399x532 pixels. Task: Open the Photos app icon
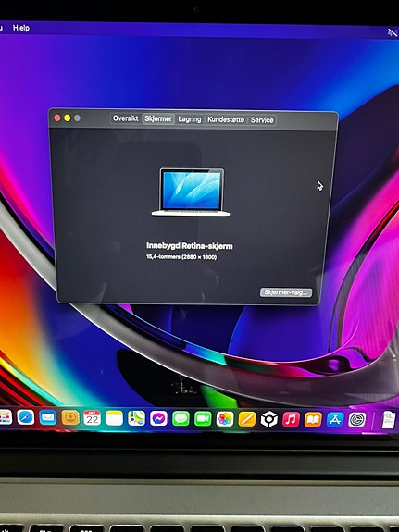tap(225, 419)
